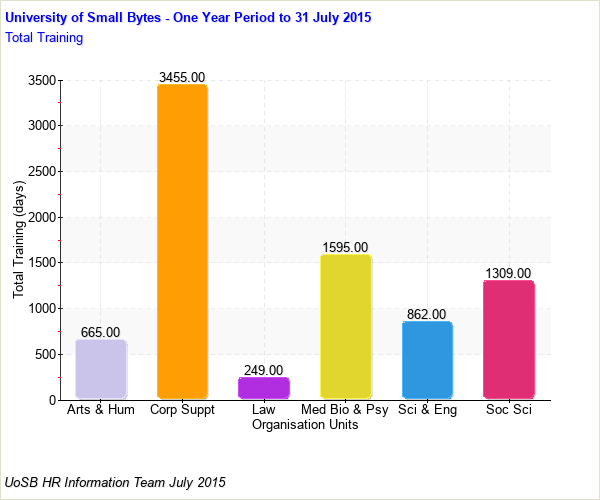Click the 3455.00 value label

(182, 77)
